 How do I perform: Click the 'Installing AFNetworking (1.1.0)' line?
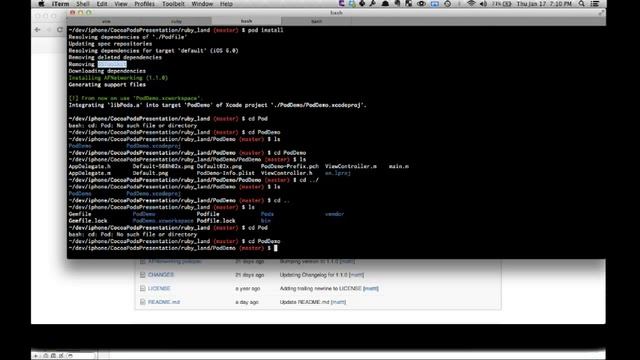coord(118,78)
